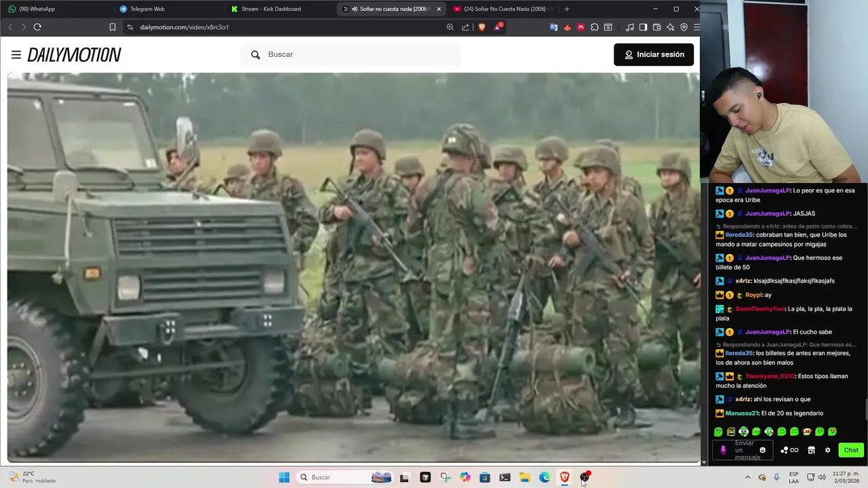Open the ESP LAA language selector
The width and height of the screenshot is (868, 488).
tap(793, 477)
